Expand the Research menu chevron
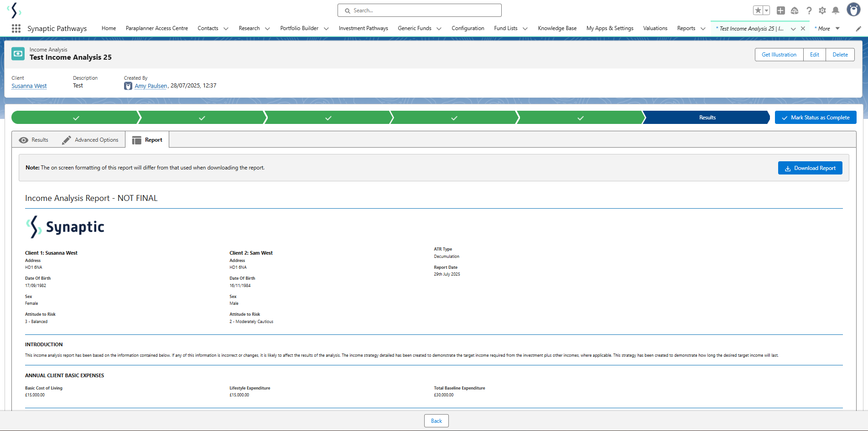This screenshot has height=431, width=868. point(267,29)
